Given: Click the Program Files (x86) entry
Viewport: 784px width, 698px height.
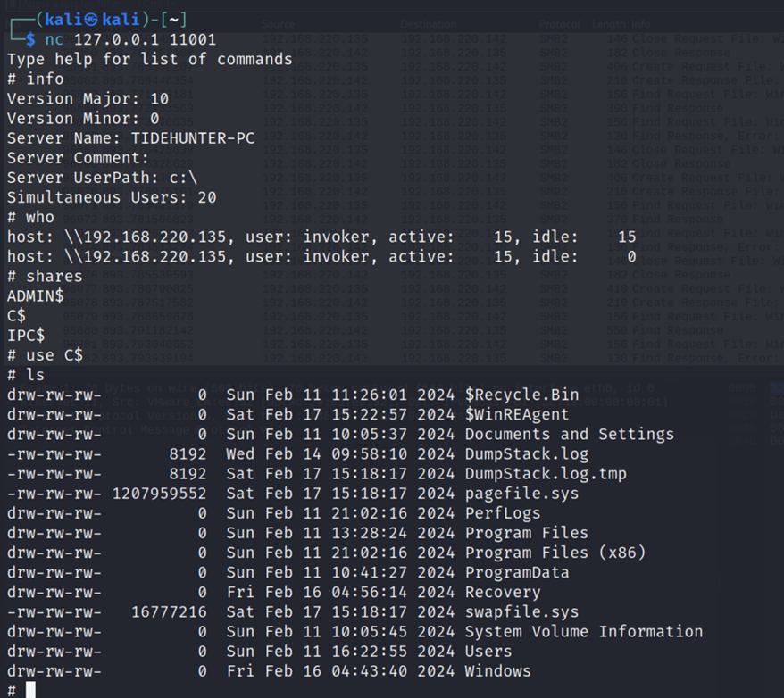Looking at the screenshot, I should point(555,553).
